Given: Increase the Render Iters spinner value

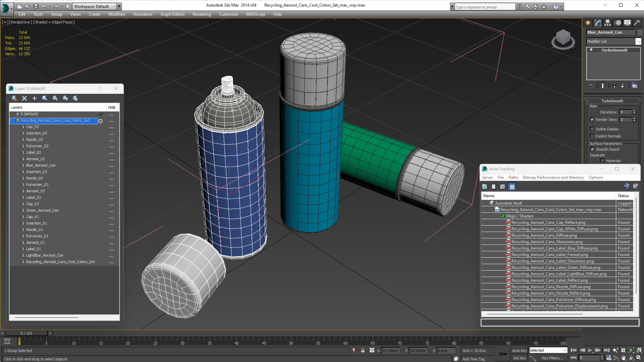Looking at the screenshot, I should [x=635, y=118].
